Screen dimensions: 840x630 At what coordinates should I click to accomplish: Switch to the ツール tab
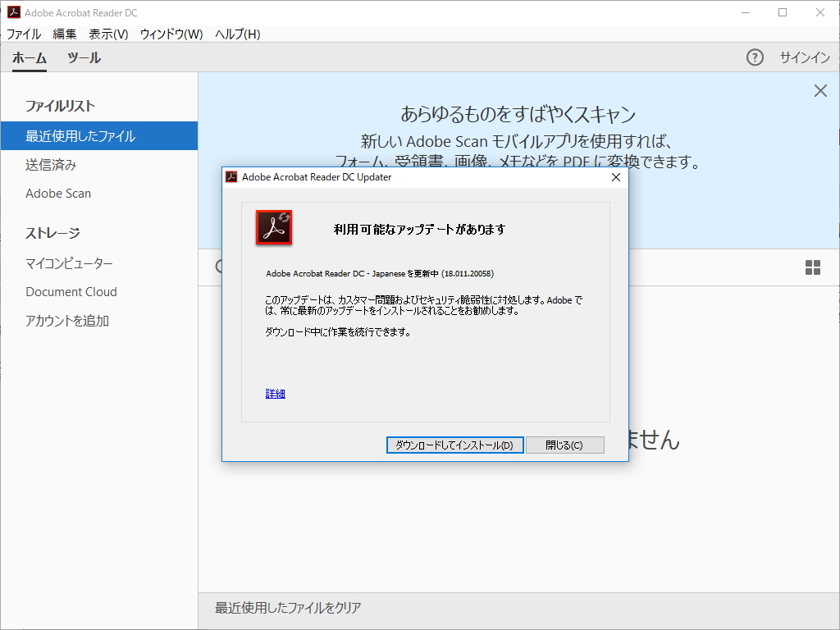(x=84, y=58)
